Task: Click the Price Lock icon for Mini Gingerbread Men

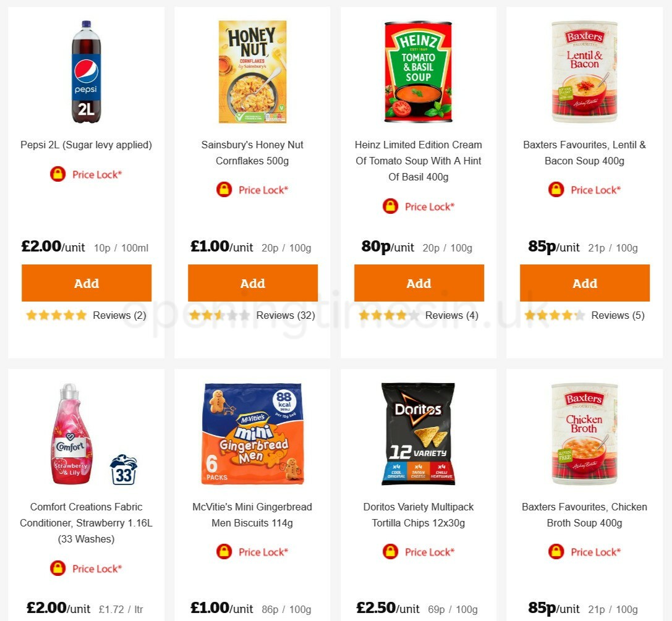Action: pos(223,552)
